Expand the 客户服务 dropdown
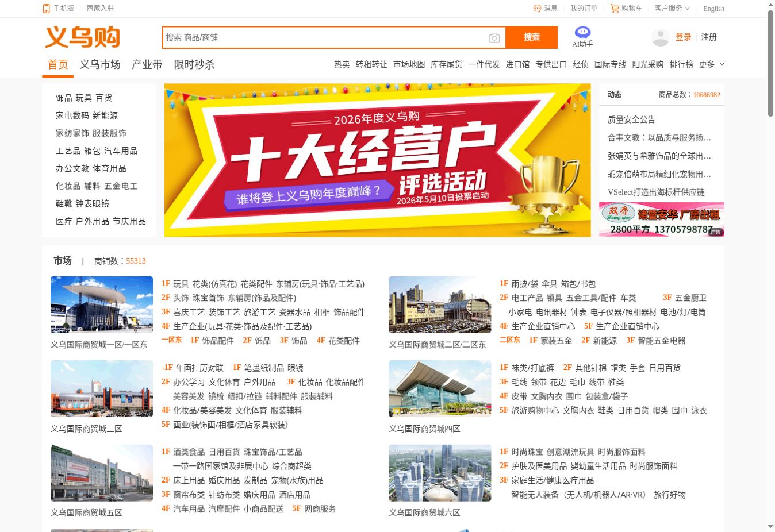The image size is (775, 532). tap(672, 9)
